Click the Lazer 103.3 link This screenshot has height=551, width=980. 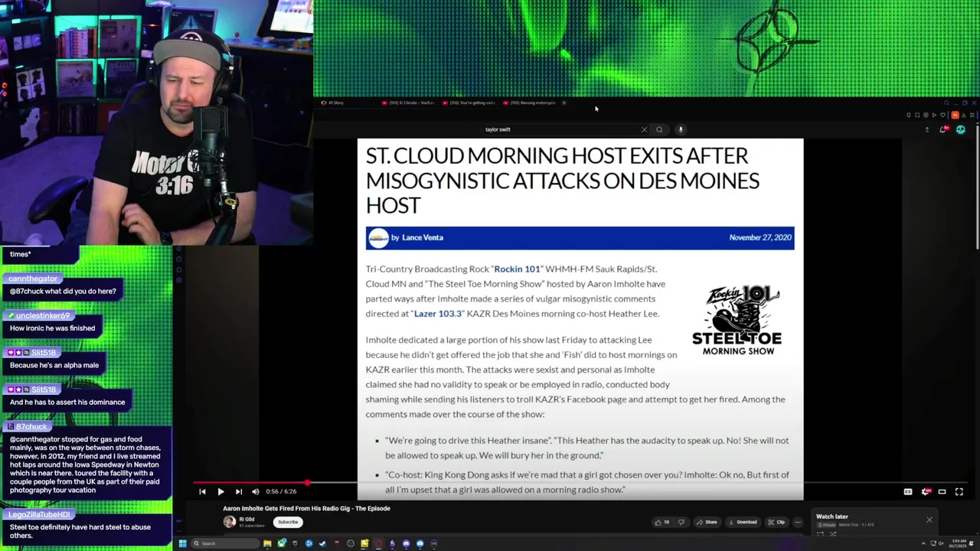(x=438, y=314)
